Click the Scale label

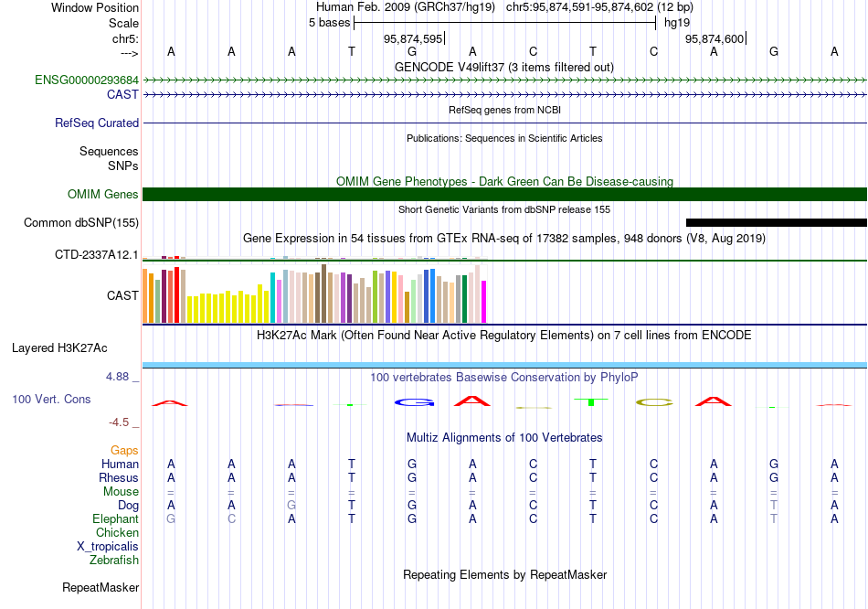point(123,23)
